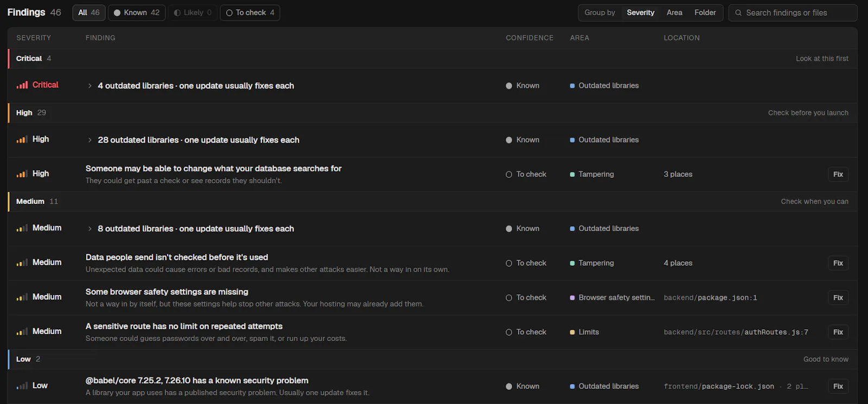Click the Critical severity bars icon

click(22, 85)
